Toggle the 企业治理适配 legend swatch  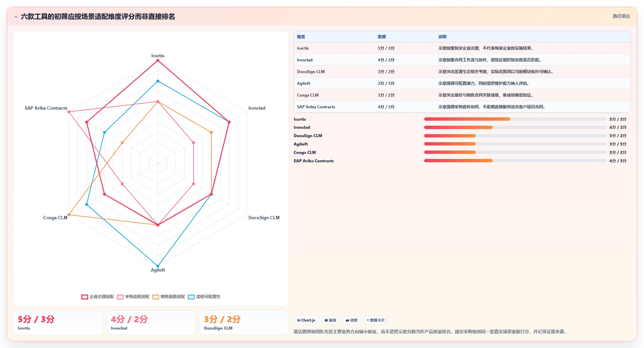(84, 297)
